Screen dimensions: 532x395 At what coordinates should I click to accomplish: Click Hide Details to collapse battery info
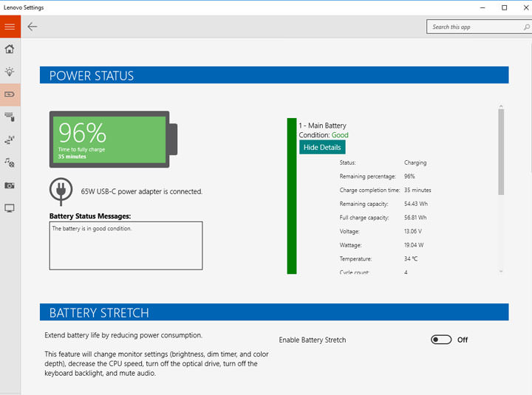coord(322,147)
